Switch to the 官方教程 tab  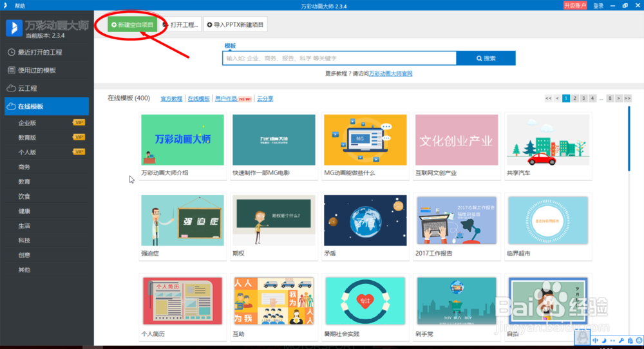tap(171, 99)
